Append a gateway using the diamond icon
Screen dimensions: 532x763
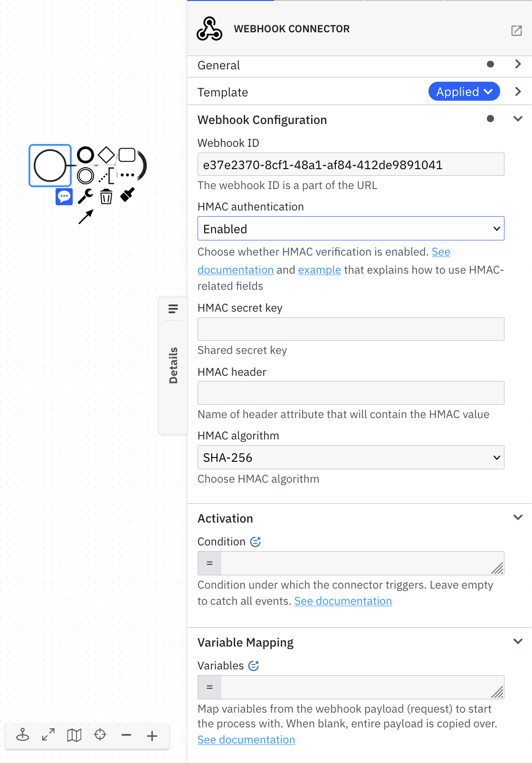click(x=105, y=155)
